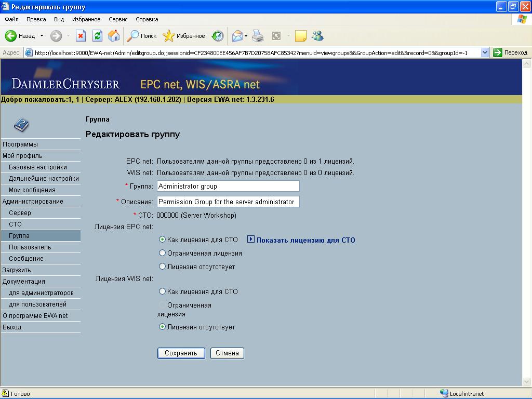Open Search with magnifier icon
532x399 pixels.
coord(132,36)
